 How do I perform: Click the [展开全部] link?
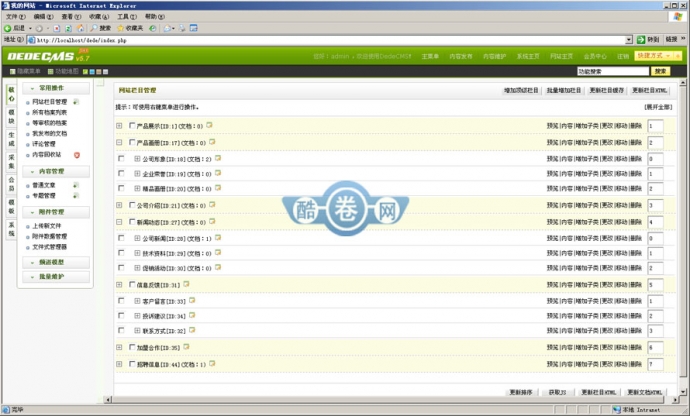[x=658, y=107]
